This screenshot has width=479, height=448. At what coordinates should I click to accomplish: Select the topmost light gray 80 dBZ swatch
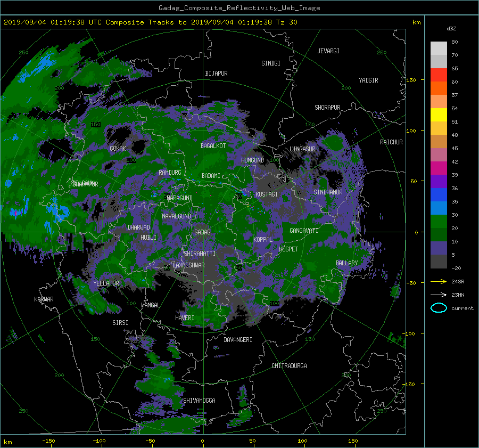(x=439, y=48)
